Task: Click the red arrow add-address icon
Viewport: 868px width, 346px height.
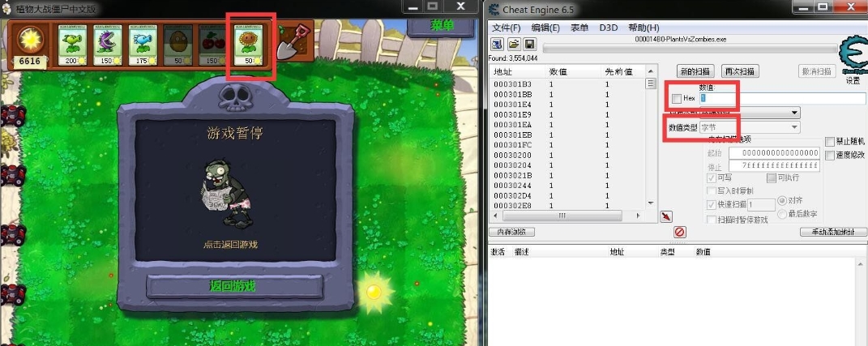Action: pos(666,216)
